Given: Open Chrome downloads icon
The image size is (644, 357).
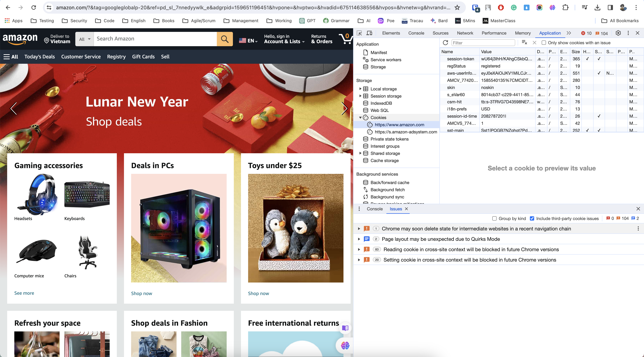Looking at the screenshot, I should [x=597, y=8].
